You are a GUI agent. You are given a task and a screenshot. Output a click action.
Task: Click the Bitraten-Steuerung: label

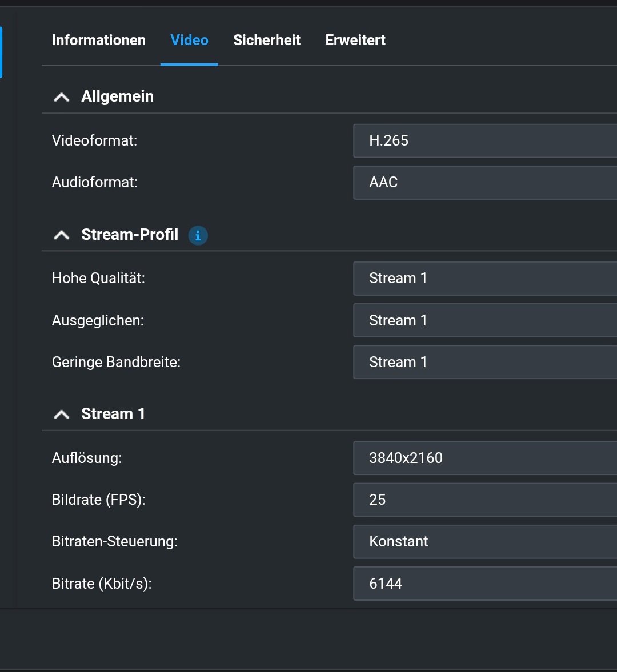[114, 542]
